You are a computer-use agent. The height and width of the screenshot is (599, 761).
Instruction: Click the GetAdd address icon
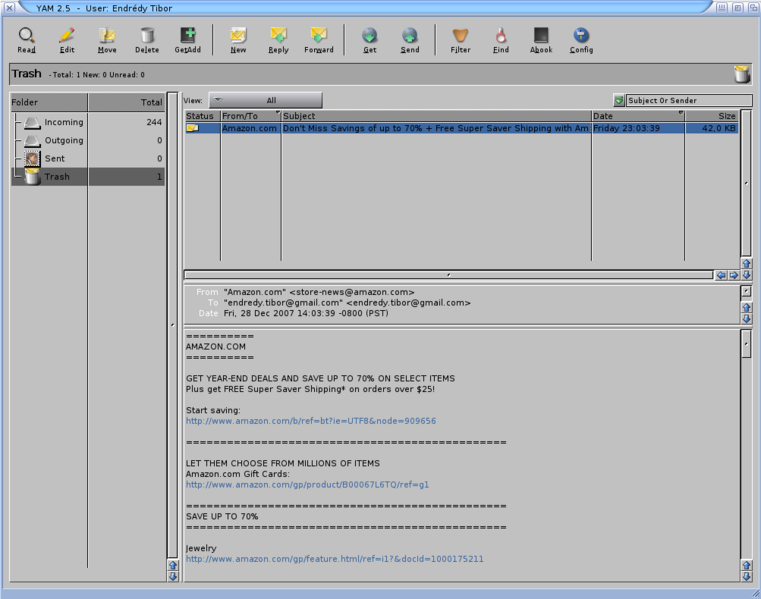187,40
